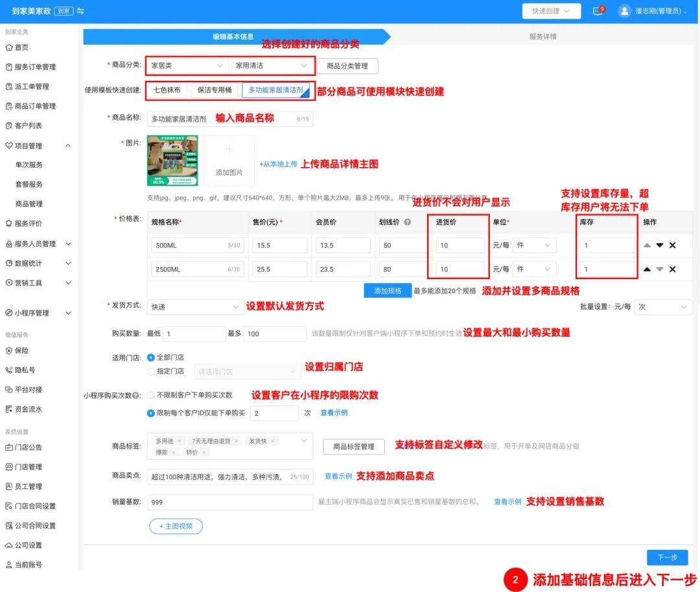The image size is (700, 592).
Task: Switch to the 服务详情 step tab
Action: 542,37
